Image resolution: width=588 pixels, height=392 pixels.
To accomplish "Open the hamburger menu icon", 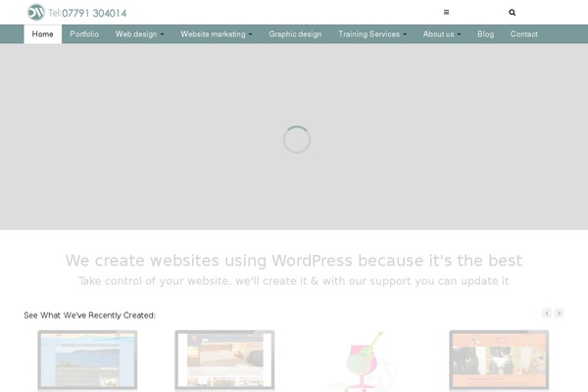I will (446, 13).
